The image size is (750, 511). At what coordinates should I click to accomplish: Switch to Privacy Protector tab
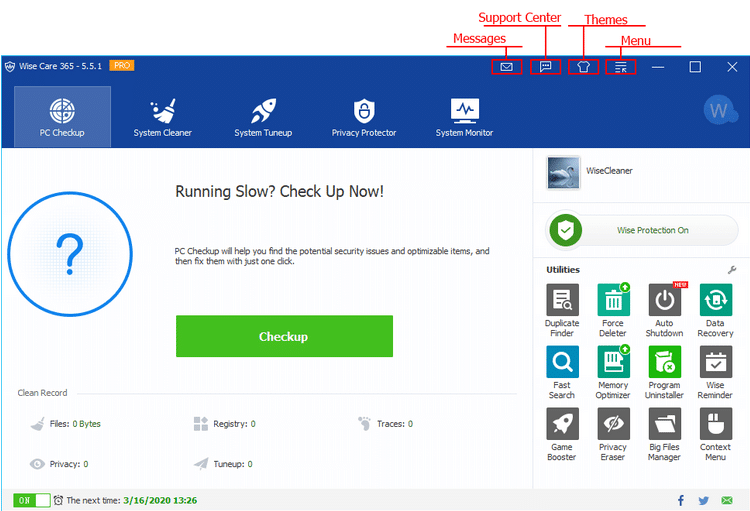tap(364, 117)
